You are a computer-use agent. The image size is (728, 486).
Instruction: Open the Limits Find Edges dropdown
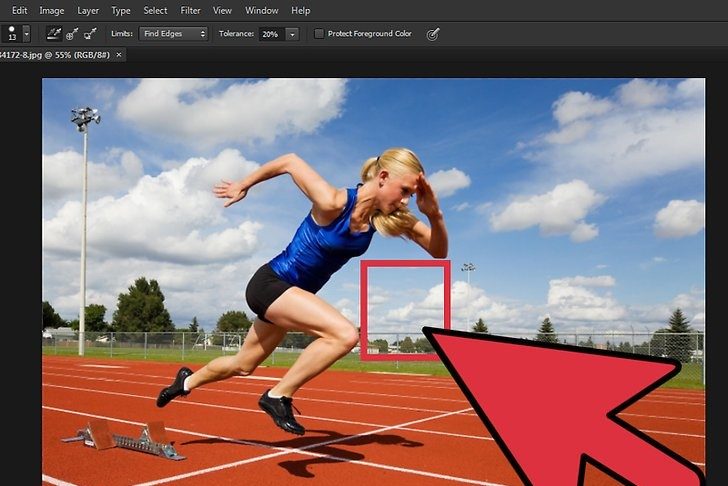tap(173, 34)
